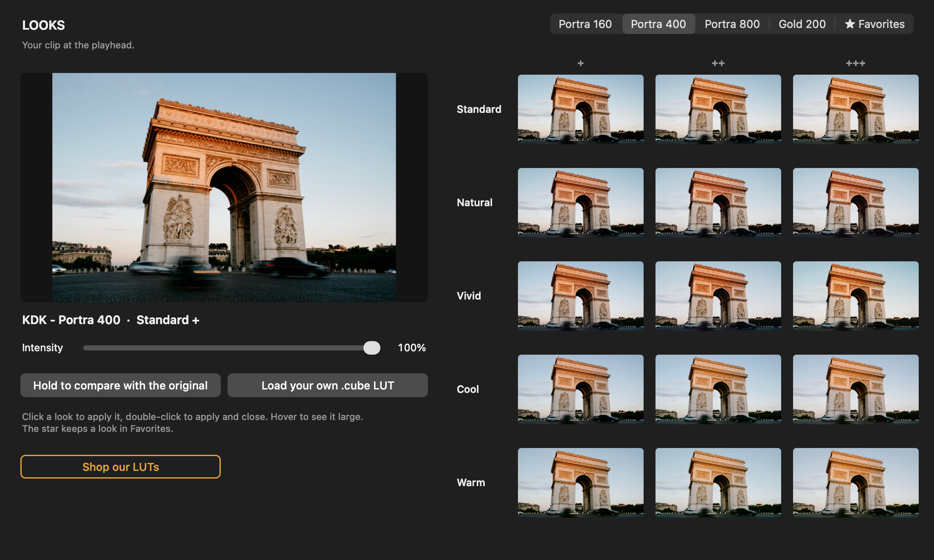Click the triple plus column header

point(856,63)
